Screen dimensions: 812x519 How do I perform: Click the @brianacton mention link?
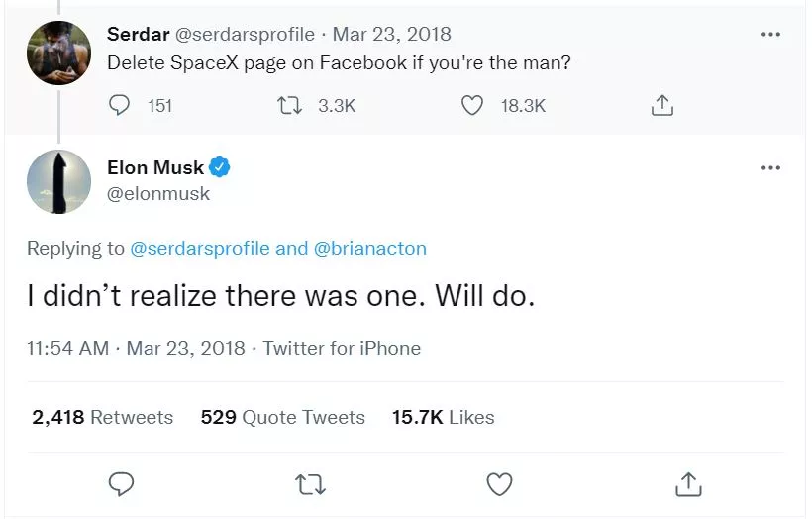(370, 248)
